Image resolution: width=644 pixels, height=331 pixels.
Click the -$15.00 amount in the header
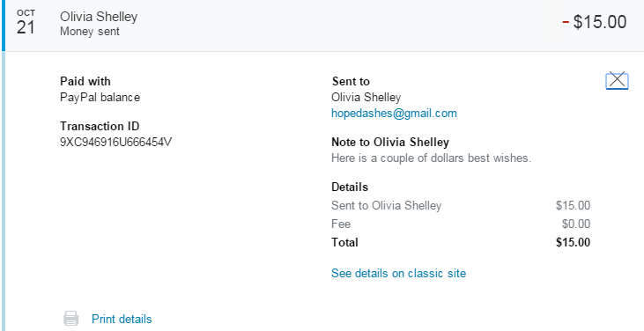click(x=595, y=22)
